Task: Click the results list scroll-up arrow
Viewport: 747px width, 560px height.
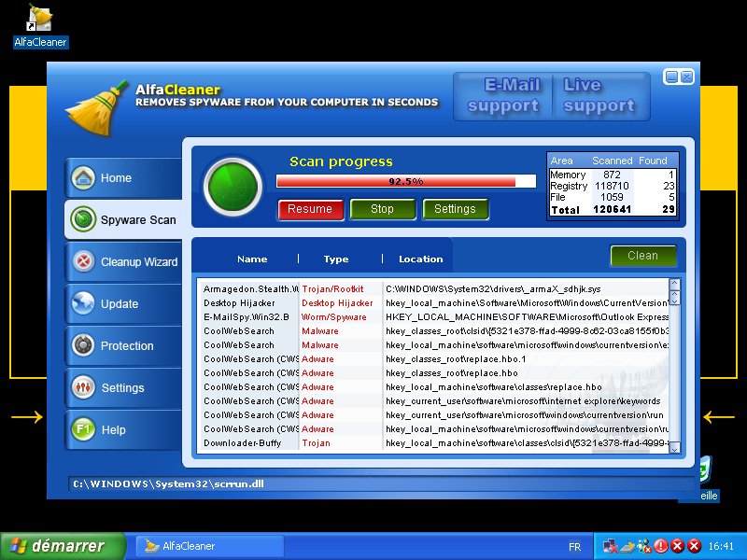Action: pos(674,285)
